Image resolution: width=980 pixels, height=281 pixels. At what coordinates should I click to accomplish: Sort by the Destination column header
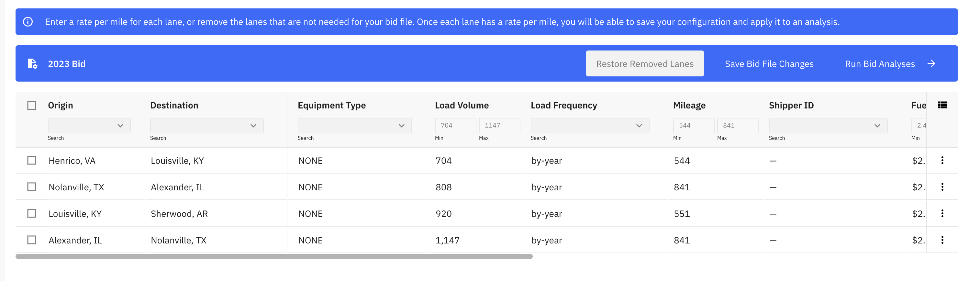click(174, 106)
